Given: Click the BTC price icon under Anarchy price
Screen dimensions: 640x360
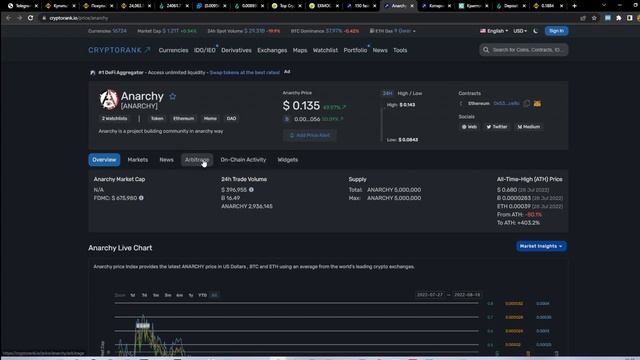Looking at the screenshot, I should pyautogui.click(x=287, y=119).
